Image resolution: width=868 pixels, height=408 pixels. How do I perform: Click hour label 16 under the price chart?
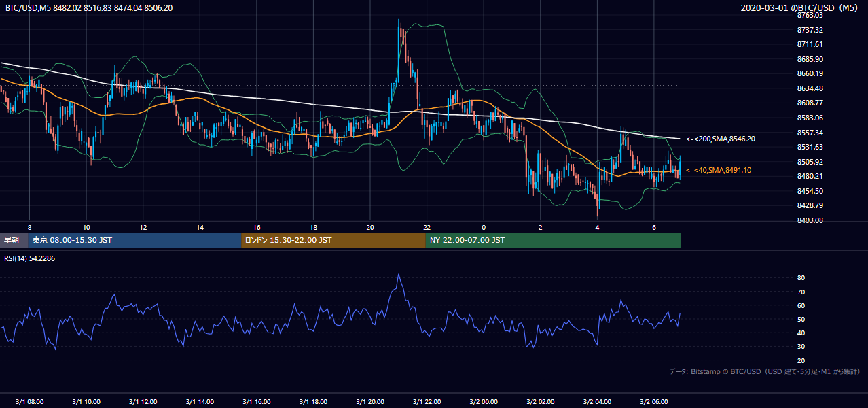coord(257,227)
